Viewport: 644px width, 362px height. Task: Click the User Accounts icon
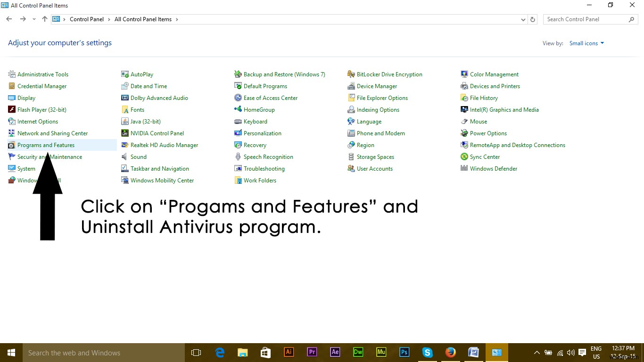[351, 168]
